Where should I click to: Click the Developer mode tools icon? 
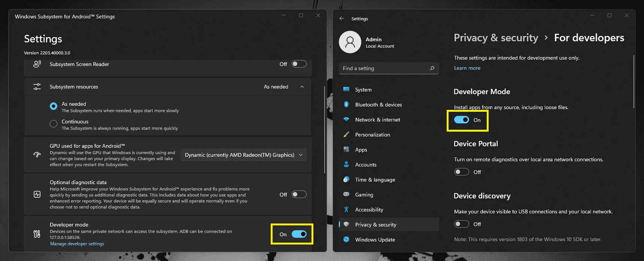37,234
